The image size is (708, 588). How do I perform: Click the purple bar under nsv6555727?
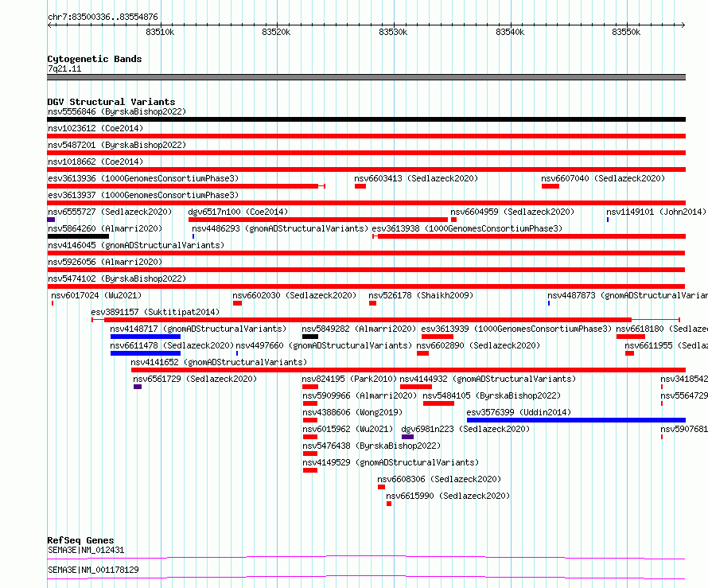pyautogui.click(x=51, y=220)
